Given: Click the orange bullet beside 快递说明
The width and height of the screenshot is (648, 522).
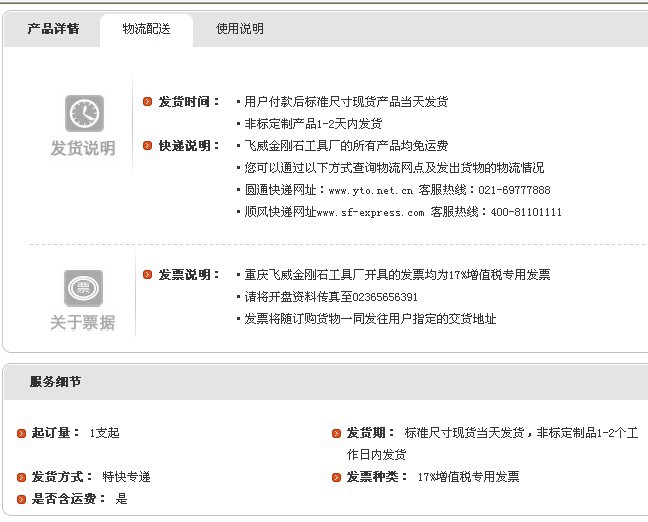Looking at the screenshot, I should pos(148,146).
